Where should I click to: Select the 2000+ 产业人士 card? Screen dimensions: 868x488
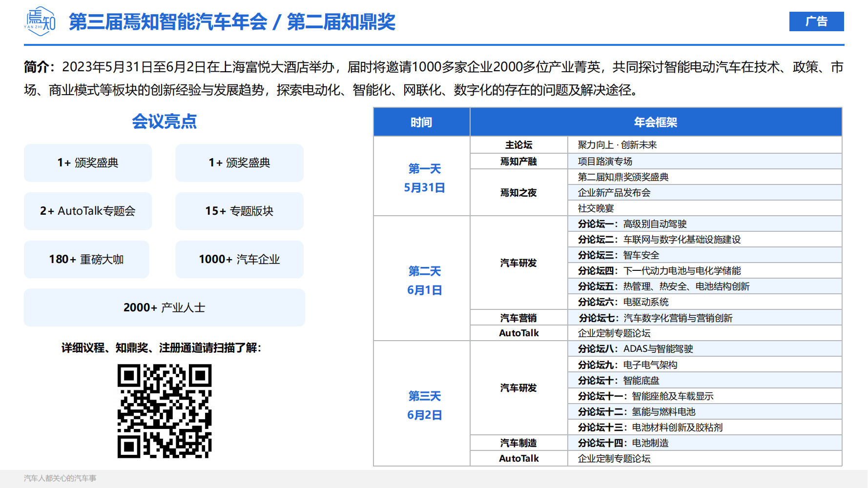165,307
